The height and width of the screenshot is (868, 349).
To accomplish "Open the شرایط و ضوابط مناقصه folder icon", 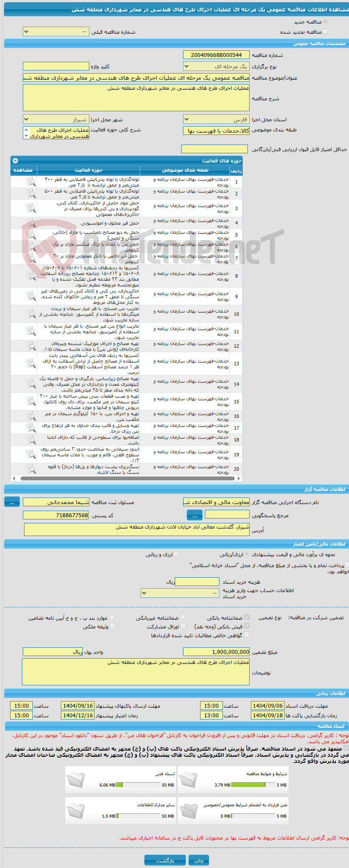I will coord(189,780).
